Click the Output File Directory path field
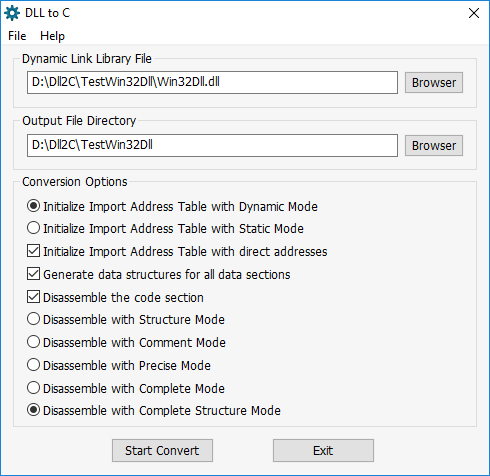The image size is (490, 476). tap(212, 145)
